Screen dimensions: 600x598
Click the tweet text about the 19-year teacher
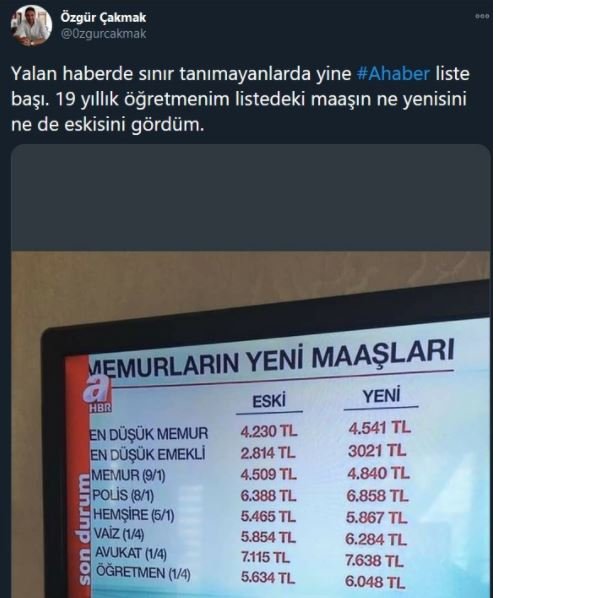click(240, 99)
